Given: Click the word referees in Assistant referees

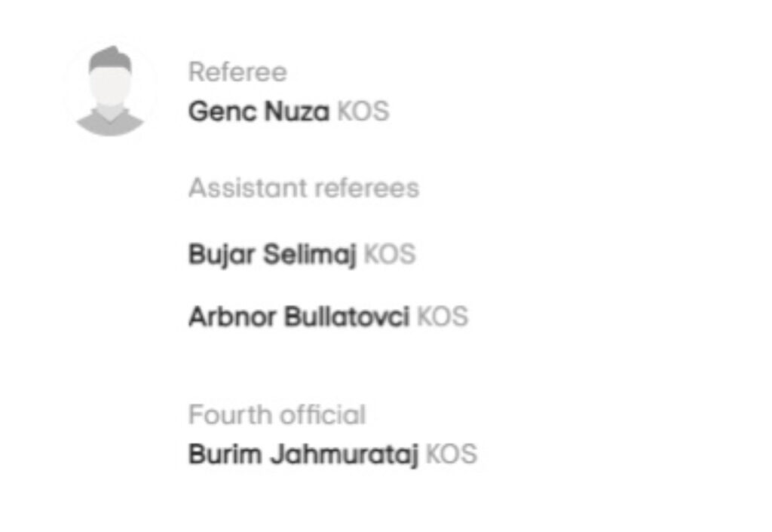Looking at the screenshot, I should click(367, 188).
